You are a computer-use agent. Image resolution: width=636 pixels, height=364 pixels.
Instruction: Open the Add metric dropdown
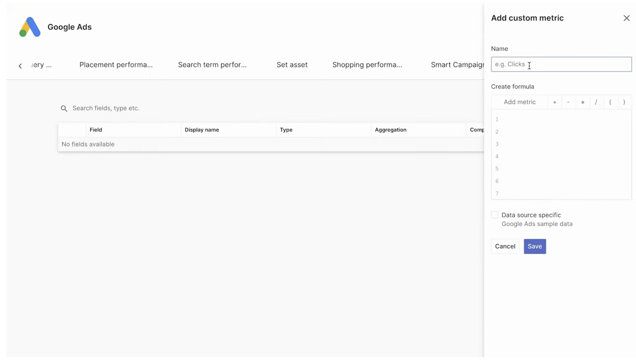[x=519, y=102]
